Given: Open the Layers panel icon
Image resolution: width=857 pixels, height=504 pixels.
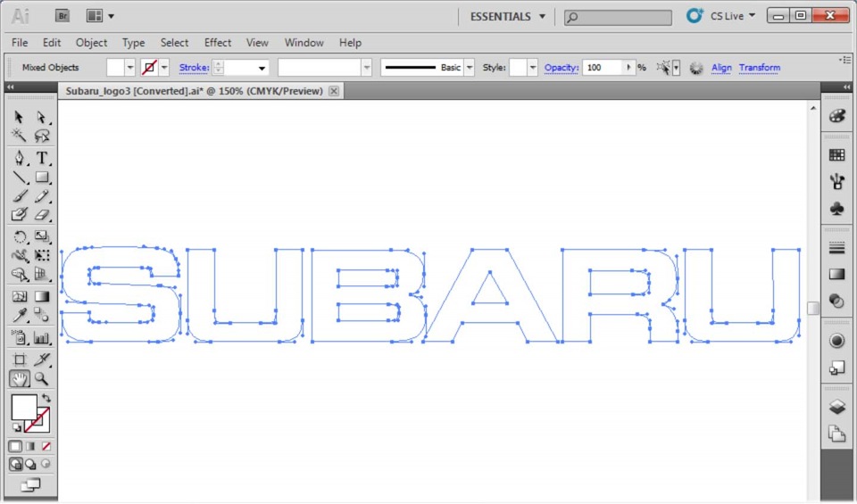Looking at the screenshot, I should [836, 407].
